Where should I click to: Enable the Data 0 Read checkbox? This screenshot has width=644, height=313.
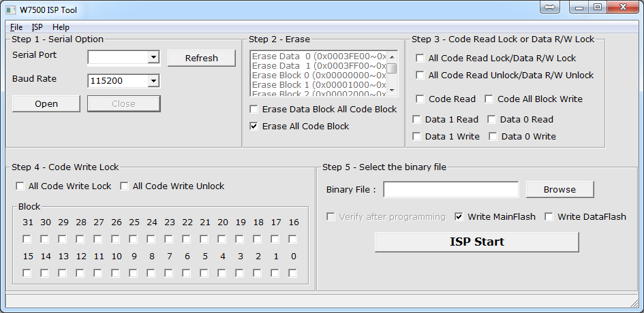[x=491, y=119]
